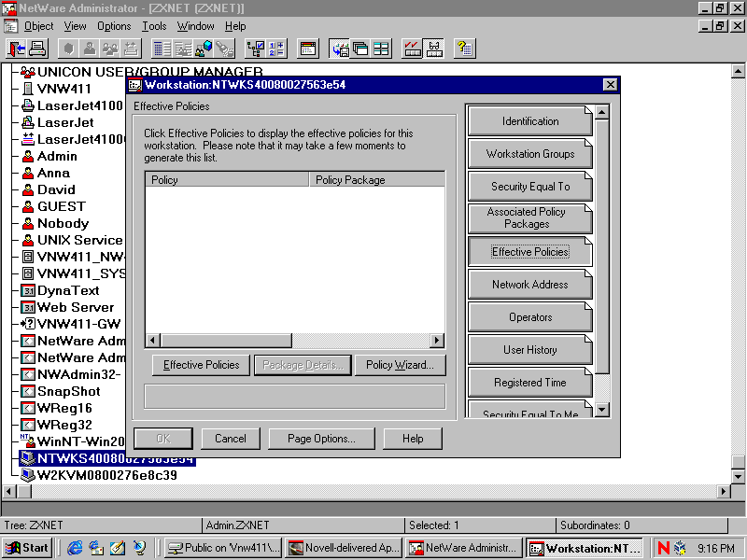Open Page Options dialog
Screen dimensions: 747x560
(321, 439)
